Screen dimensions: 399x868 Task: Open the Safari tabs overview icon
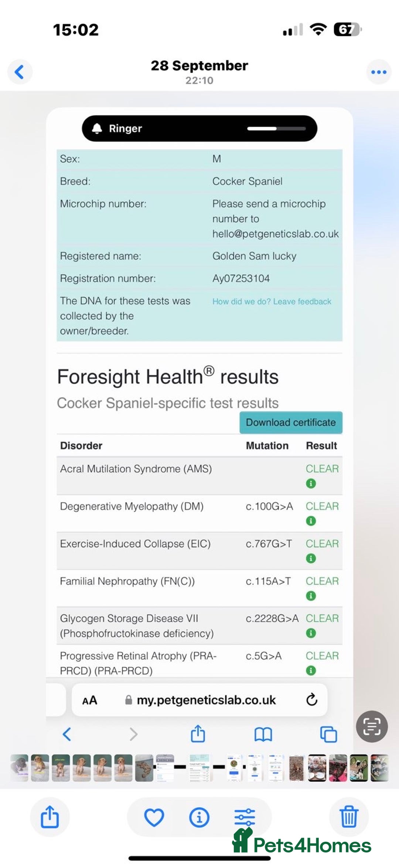[x=328, y=734]
